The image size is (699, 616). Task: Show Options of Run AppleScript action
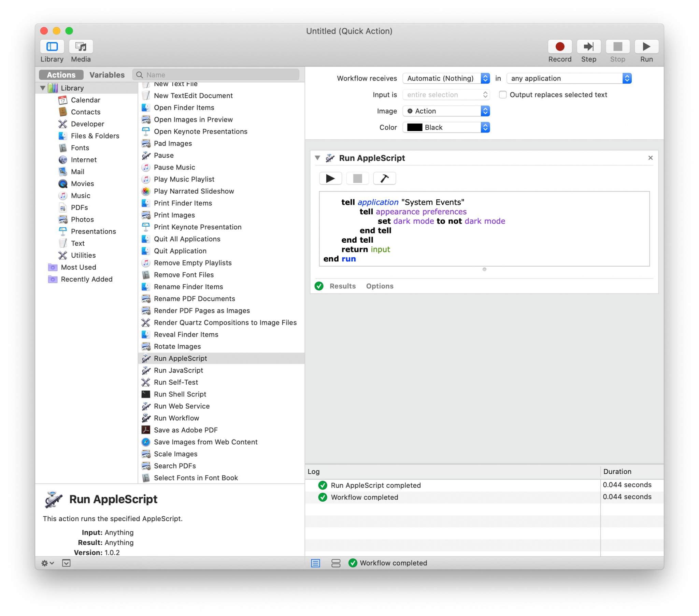coord(380,286)
